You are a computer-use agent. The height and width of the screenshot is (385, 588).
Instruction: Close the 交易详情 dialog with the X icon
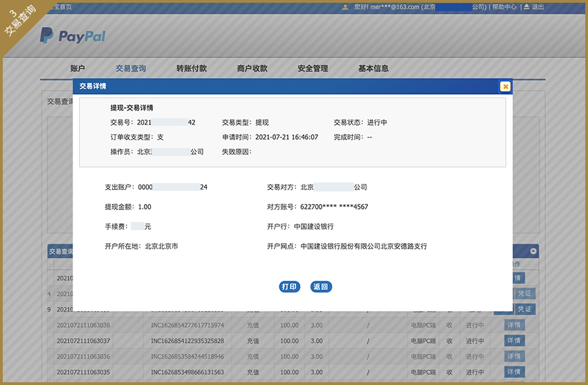coord(505,86)
